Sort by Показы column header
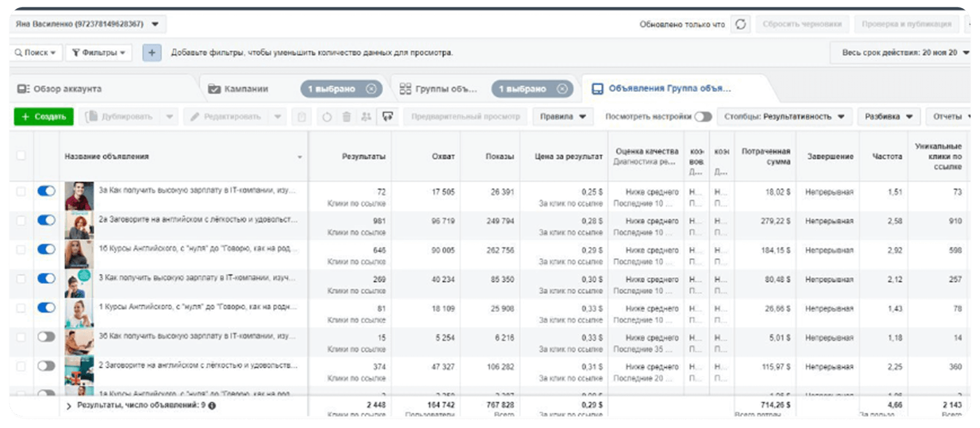This screenshot has width=980, height=428. click(x=499, y=156)
